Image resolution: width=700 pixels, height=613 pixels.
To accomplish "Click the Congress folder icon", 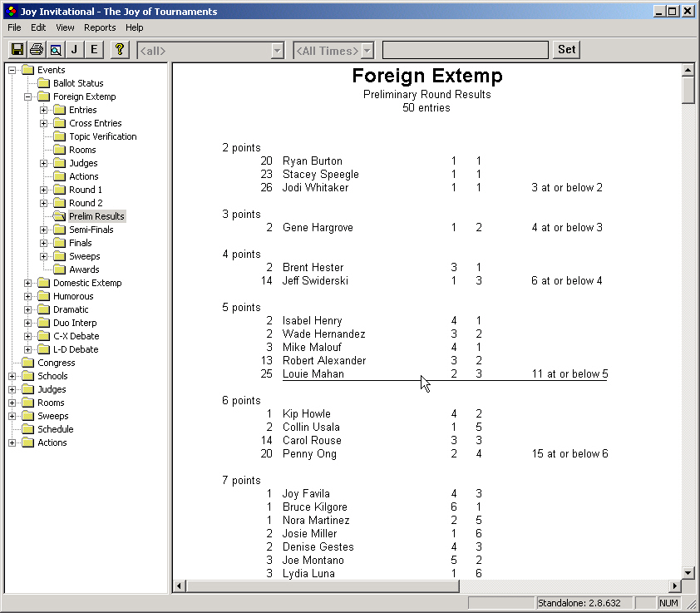I will point(27,363).
